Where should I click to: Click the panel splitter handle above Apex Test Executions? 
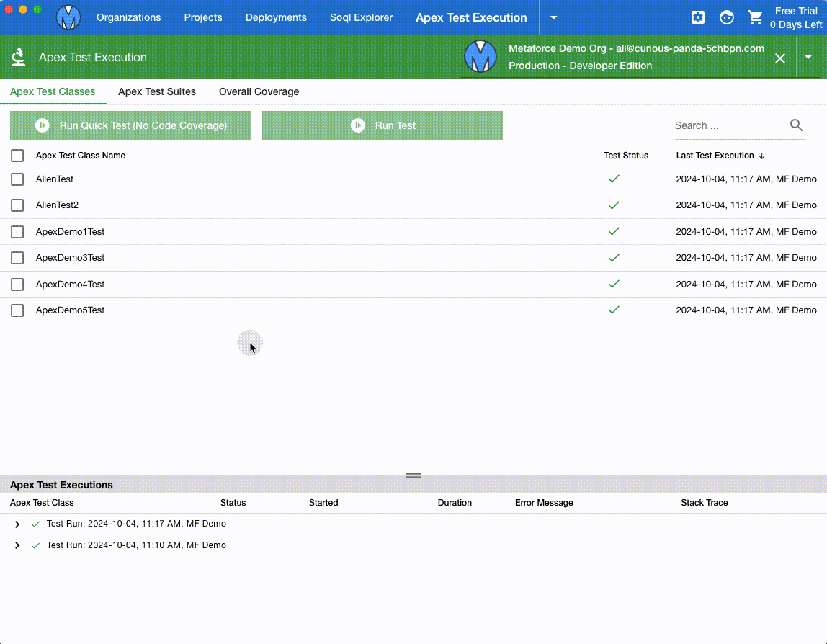(x=413, y=475)
